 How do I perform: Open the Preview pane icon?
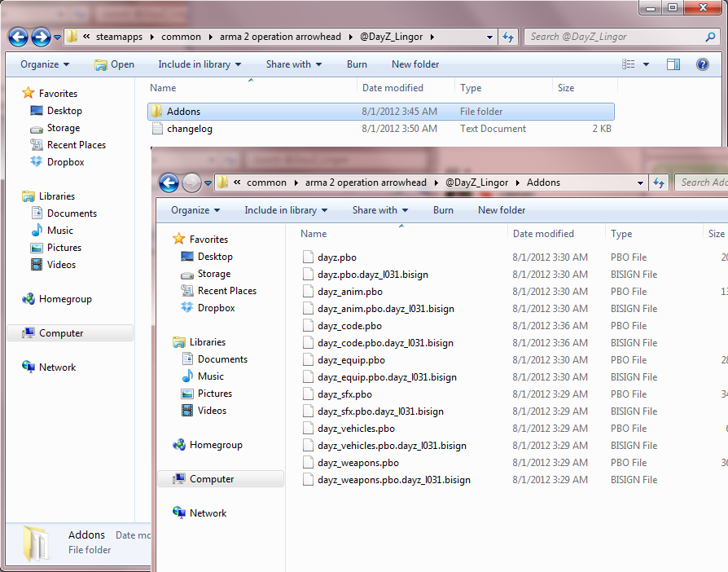(673, 64)
